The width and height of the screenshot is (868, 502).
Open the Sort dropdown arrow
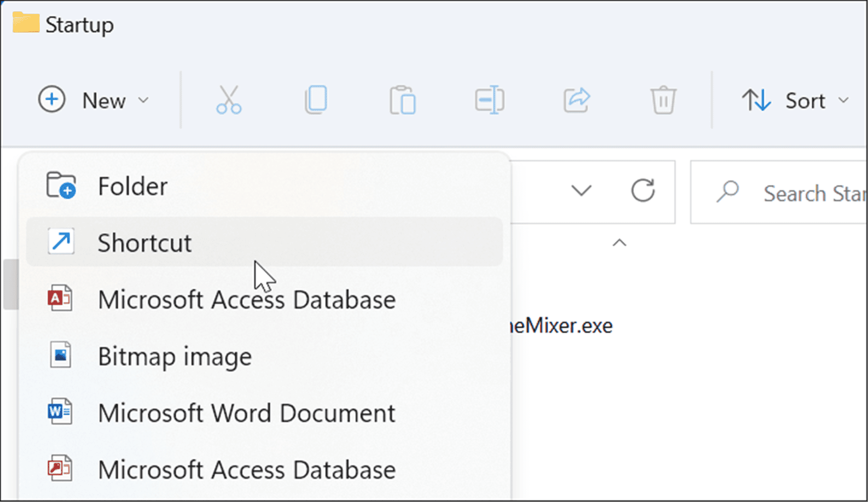[843, 99]
